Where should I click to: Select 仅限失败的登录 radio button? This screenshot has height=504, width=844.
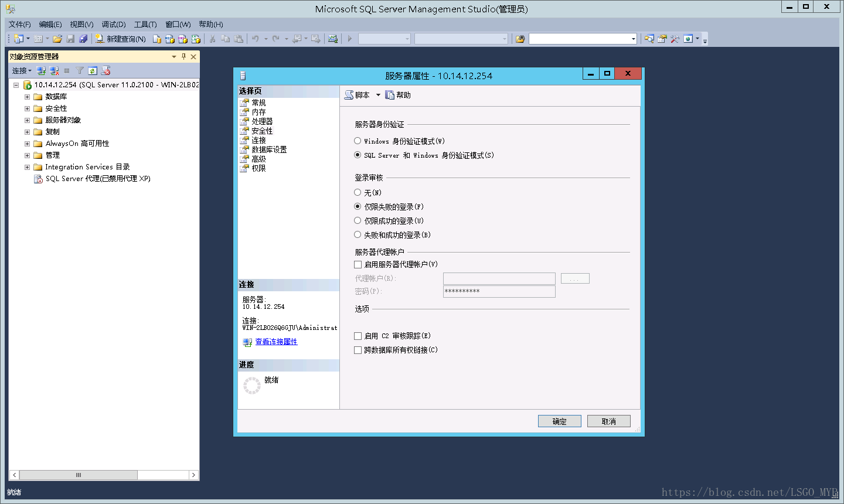(358, 206)
